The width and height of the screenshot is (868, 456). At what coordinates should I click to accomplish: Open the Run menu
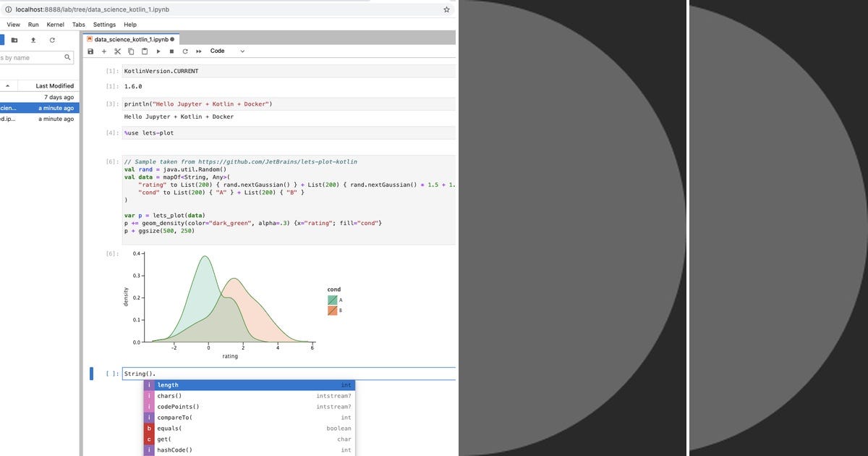(33, 25)
